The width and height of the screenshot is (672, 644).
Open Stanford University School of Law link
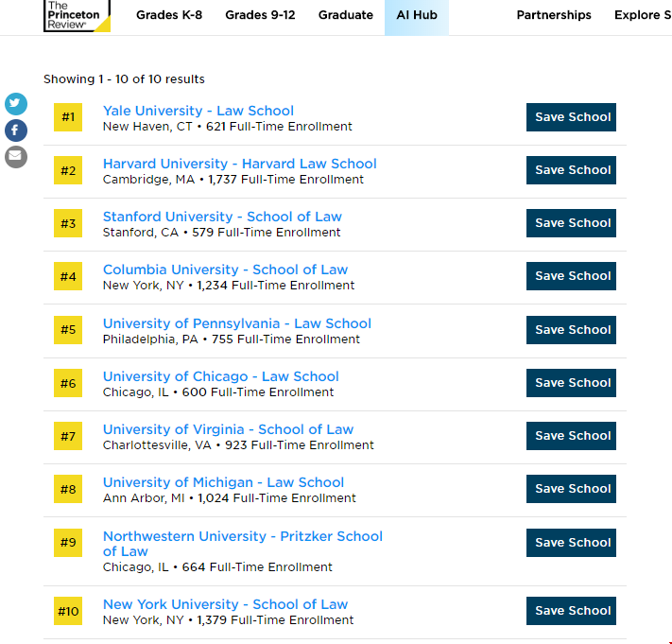tap(222, 217)
